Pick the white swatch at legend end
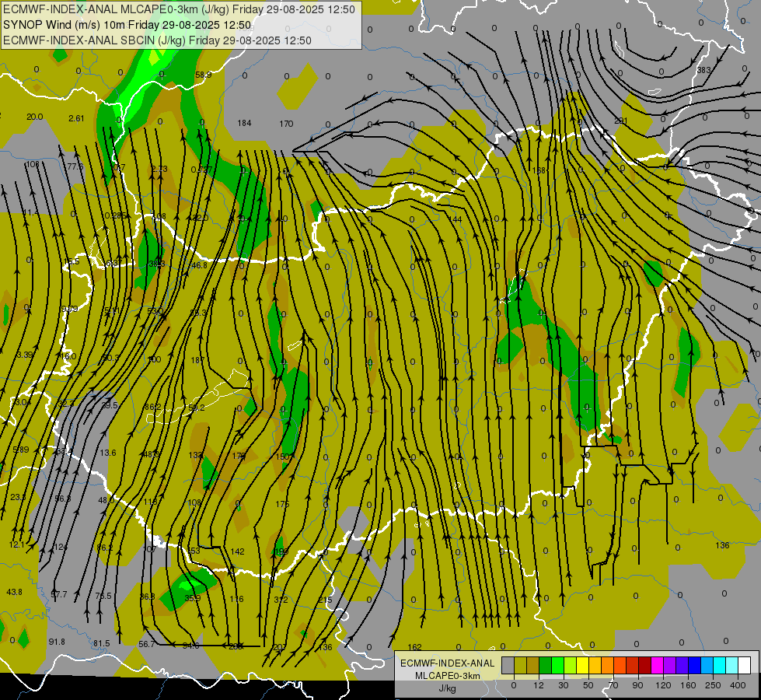 pyautogui.click(x=745, y=665)
